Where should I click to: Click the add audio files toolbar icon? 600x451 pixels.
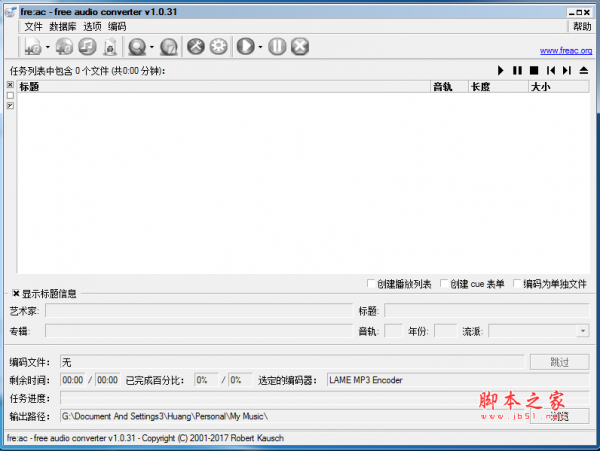pos(33,47)
